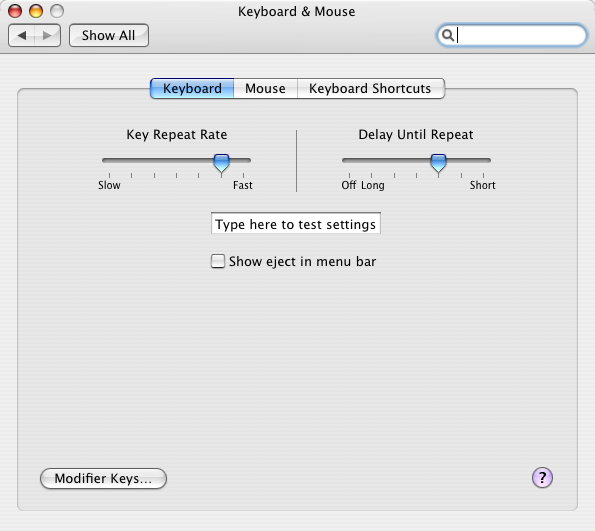
Task: Open the Keyboard Shortcuts tab
Action: [370, 88]
